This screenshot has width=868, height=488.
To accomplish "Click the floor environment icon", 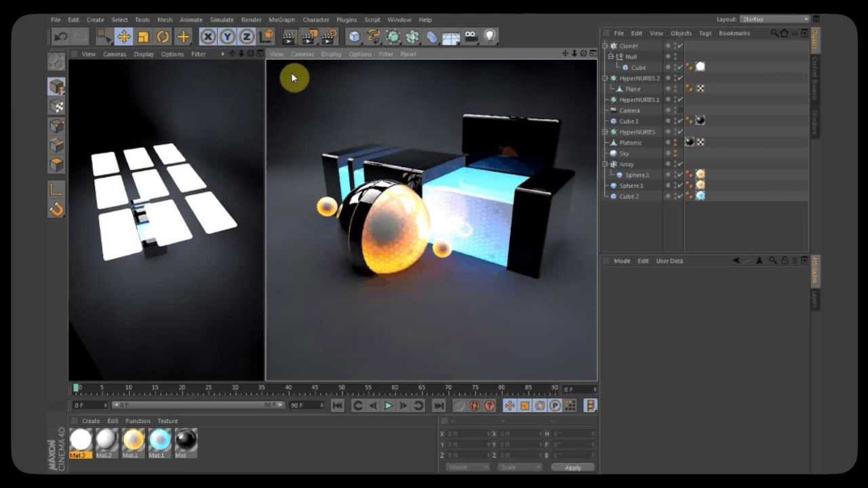I will 451,37.
